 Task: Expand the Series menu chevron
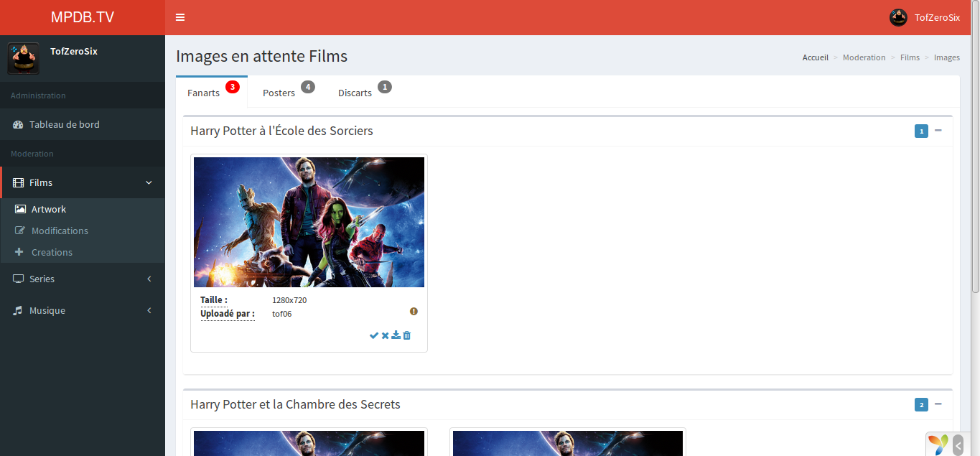tap(149, 279)
